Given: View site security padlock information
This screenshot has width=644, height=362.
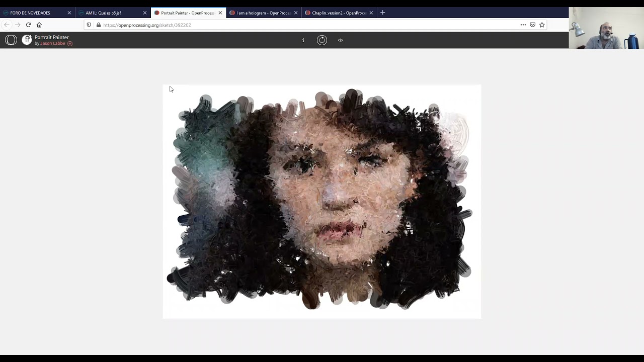Looking at the screenshot, I should pos(98,25).
